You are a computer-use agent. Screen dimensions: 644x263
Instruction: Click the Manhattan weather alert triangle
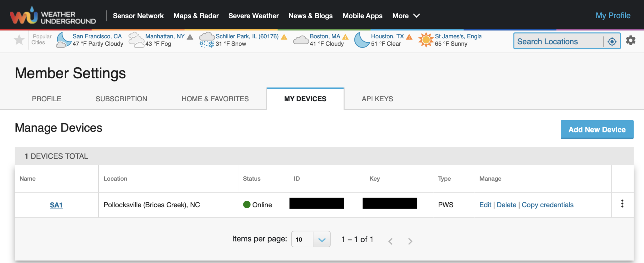(x=190, y=37)
